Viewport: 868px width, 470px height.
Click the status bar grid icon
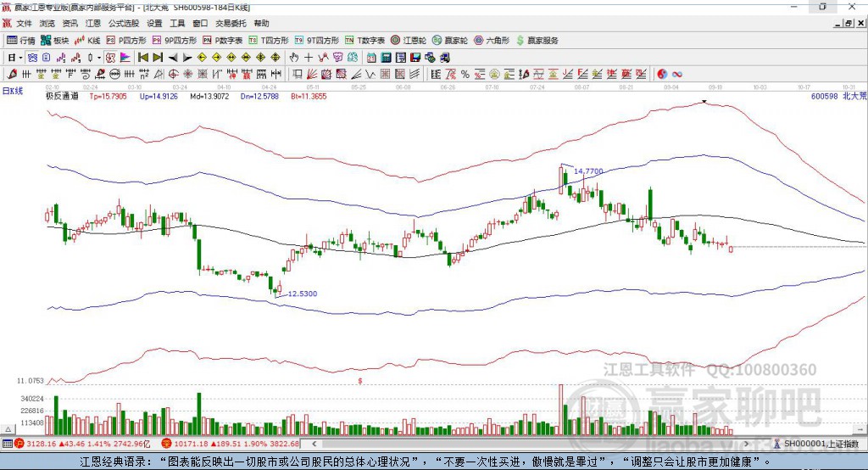tap(7, 444)
